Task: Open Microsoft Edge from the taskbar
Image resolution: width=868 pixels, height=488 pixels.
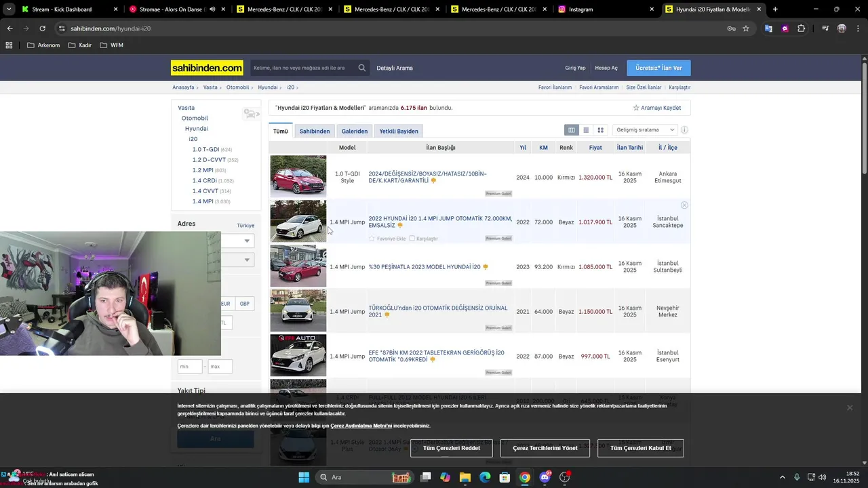Action: tap(485, 477)
